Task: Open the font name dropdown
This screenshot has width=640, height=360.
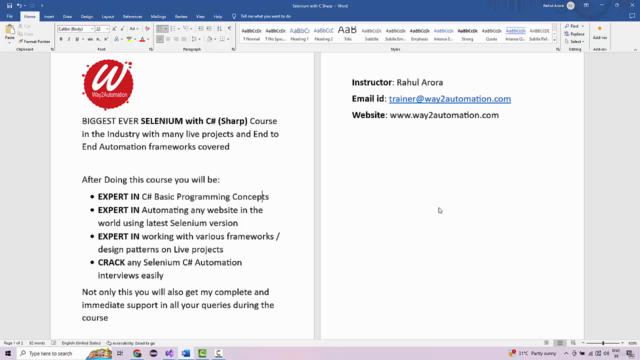Action: pos(92,29)
